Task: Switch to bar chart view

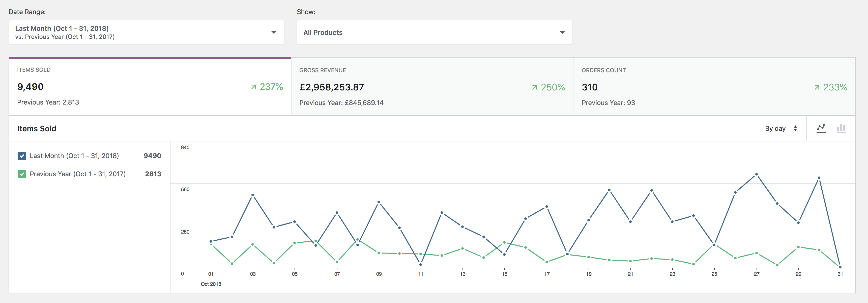Action: click(x=841, y=128)
